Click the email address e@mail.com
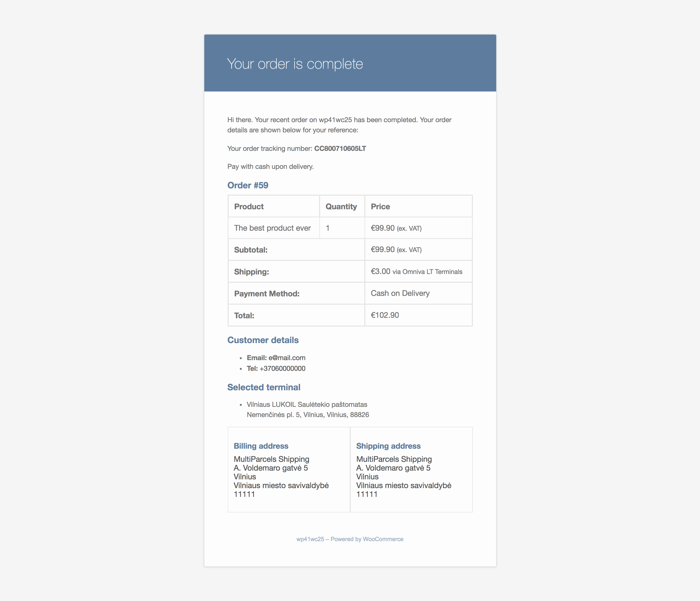The image size is (700, 601). coord(287,358)
